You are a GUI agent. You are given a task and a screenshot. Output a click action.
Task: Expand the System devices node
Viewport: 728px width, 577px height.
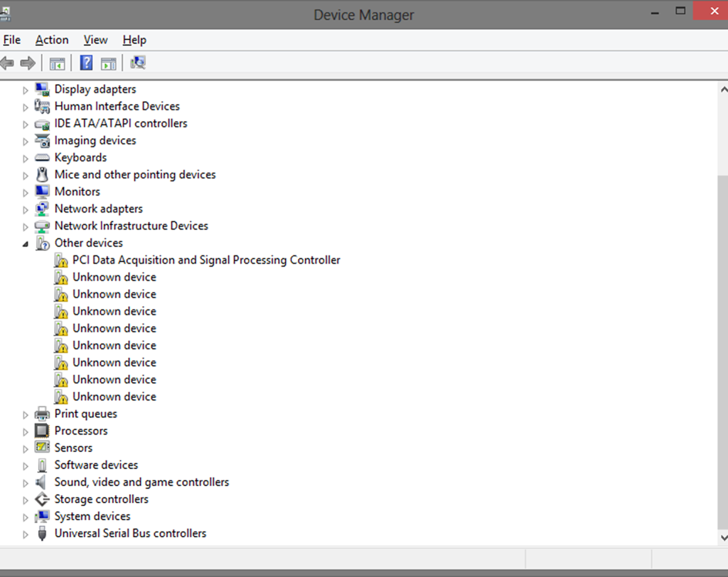26,517
